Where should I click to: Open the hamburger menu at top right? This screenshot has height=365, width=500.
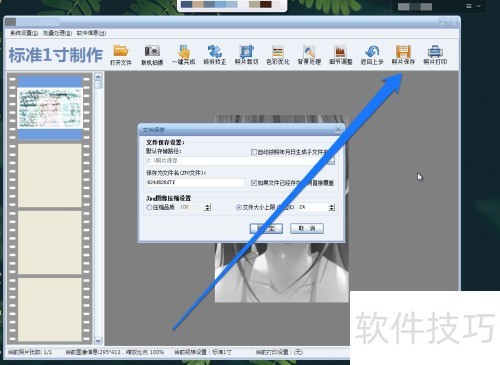click(x=469, y=6)
